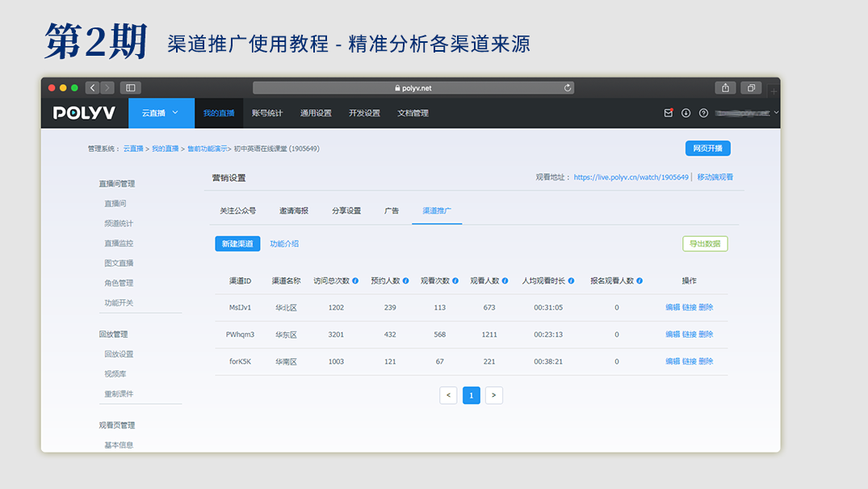Viewport: 868px width, 489px height.
Task: Click the download icon in POLYV header
Action: tap(686, 113)
